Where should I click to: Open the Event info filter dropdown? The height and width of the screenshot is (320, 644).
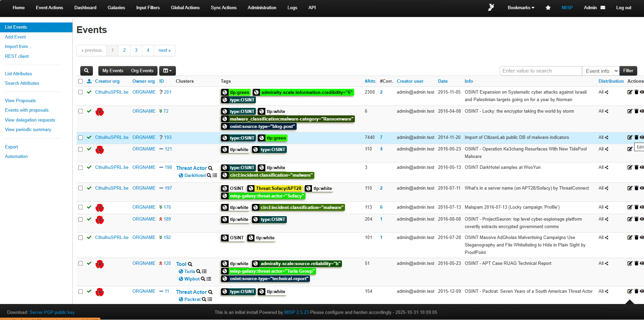[x=600, y=71]
